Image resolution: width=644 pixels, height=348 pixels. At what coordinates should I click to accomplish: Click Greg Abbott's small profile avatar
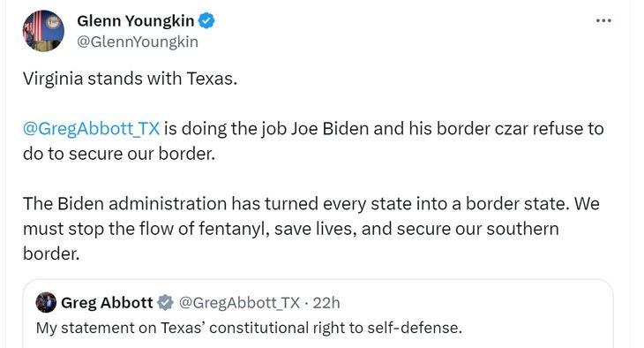click(x=46, y=302)
